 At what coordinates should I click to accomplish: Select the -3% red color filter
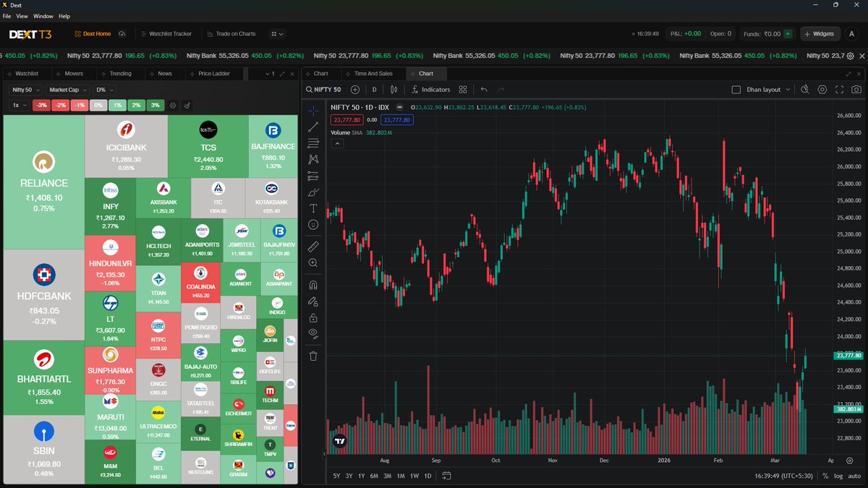click(41, 105)
